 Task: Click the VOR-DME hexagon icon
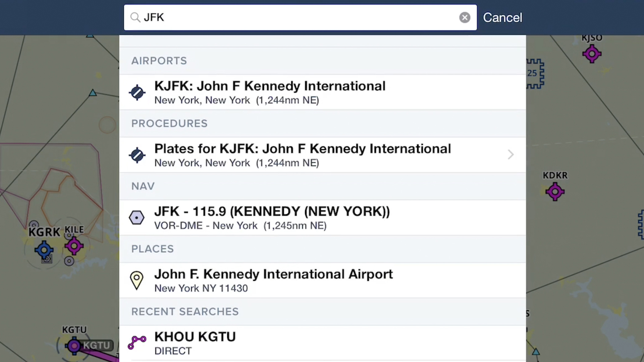(x=137, y=218)
